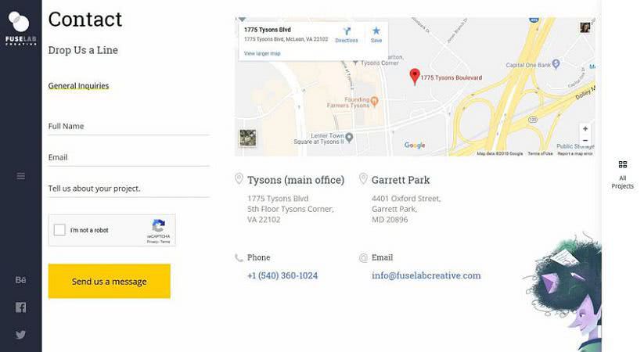Screen dimensions: 644x352
Task: Switch map to satellite view thumbnail
Action: 247,138
